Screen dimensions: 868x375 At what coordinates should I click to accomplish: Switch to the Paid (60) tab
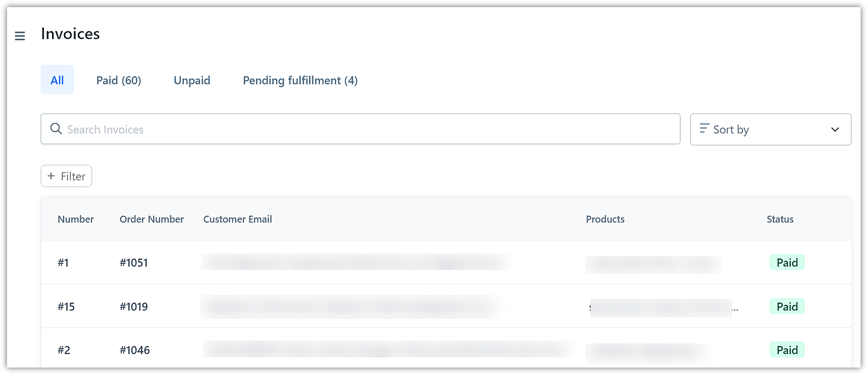(118, 80)
